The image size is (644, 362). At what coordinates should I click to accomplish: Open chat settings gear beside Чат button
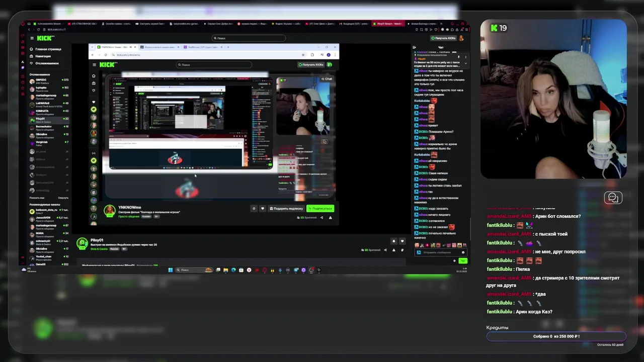(454, 260)
